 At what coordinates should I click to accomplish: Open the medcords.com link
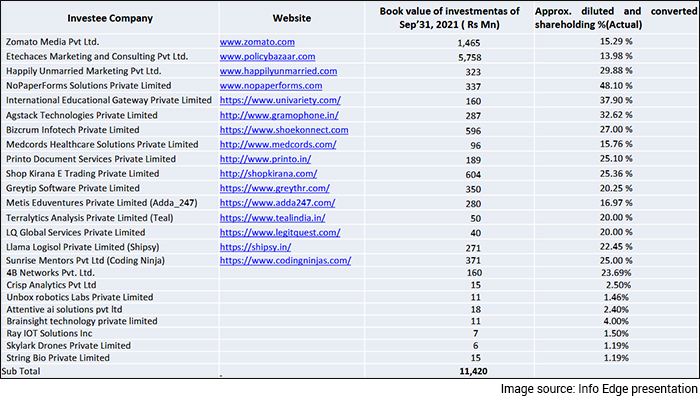(x=278, y=145)
